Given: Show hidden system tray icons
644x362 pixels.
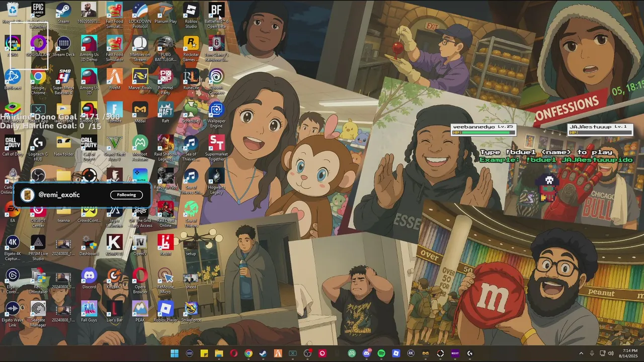Looking at the screenshot, I should click(x=581, y=353).
